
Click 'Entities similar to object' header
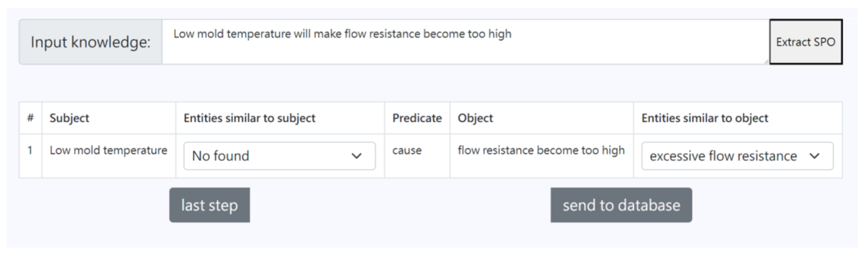tap(705, 118)
